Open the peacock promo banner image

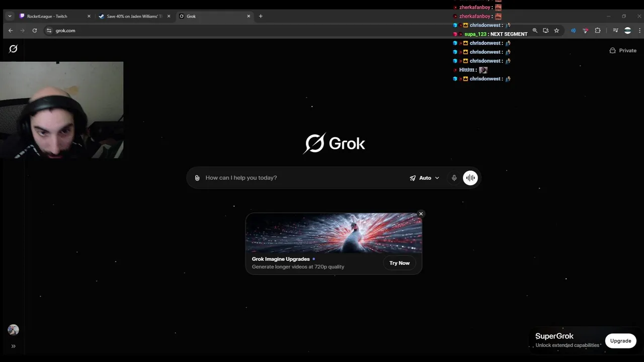[x=334, y=233]
